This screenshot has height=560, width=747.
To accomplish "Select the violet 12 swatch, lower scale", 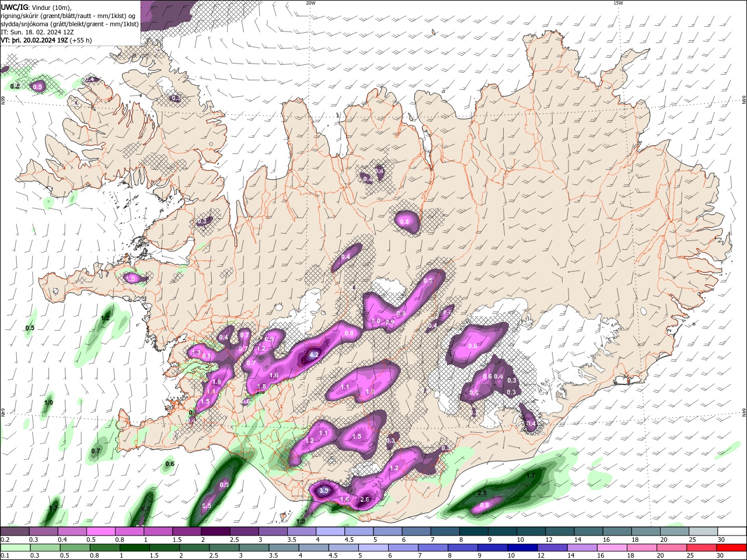I will 552,548.
